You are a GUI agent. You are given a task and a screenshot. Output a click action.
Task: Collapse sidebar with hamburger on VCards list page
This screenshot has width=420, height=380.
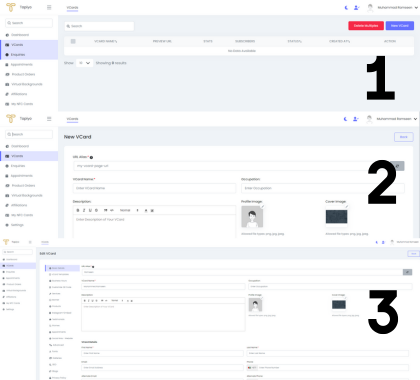click(x=49, y=7)
